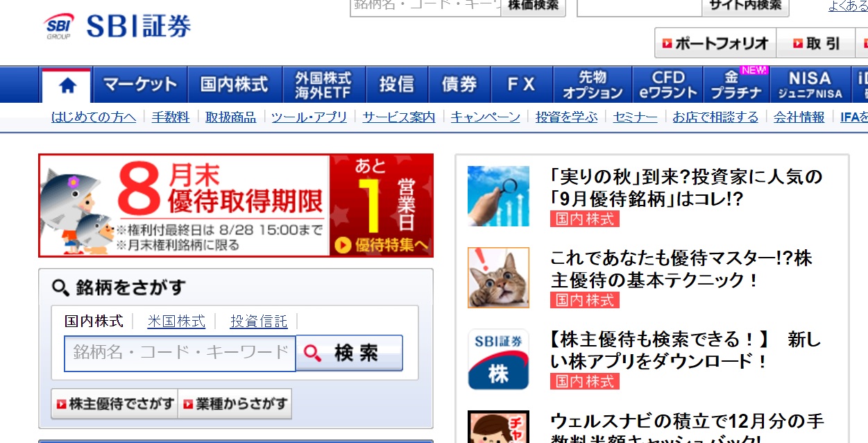This screenshot has width=868, height=443.
Task: Click the 国内株式 tag under 優待マスター article
Action: 585,300
